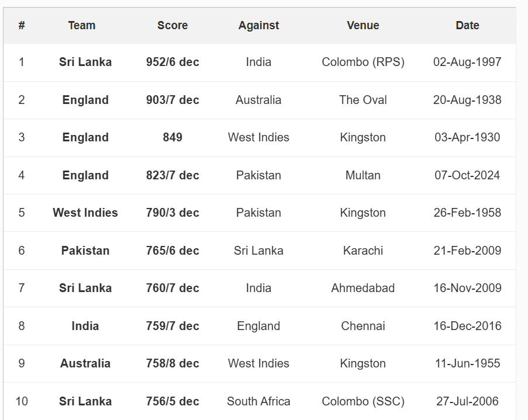Image resolution: width=528 pixels, height=420 pixels.
Task: Click The Oval venue cell
Action: pos(363,100)
